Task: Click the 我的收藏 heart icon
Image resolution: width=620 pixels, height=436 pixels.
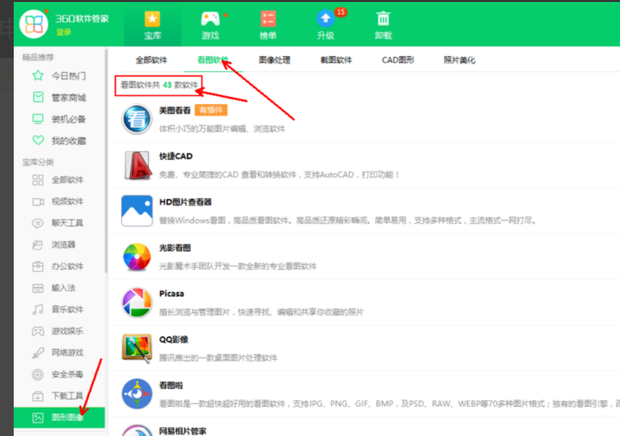Action: [38, 140]
